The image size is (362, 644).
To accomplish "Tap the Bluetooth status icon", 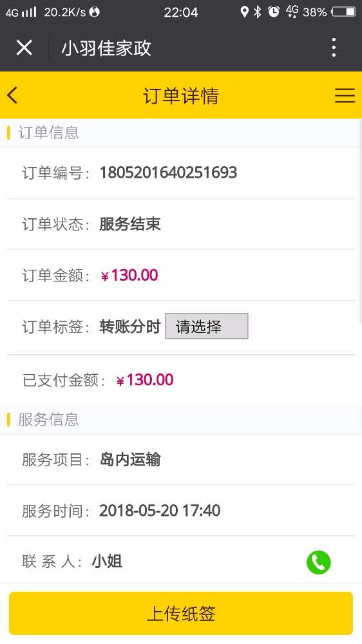I will (257, 12).
